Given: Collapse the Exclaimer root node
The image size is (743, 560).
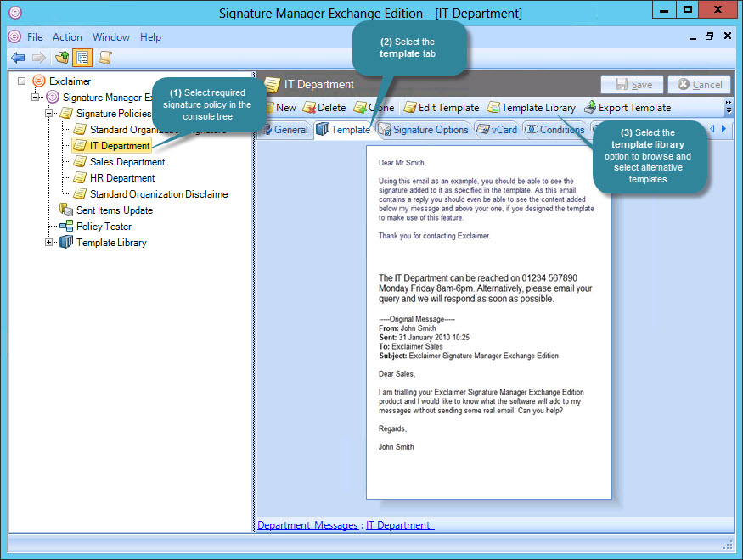Looking at the screenshot, I should point(21,81).
